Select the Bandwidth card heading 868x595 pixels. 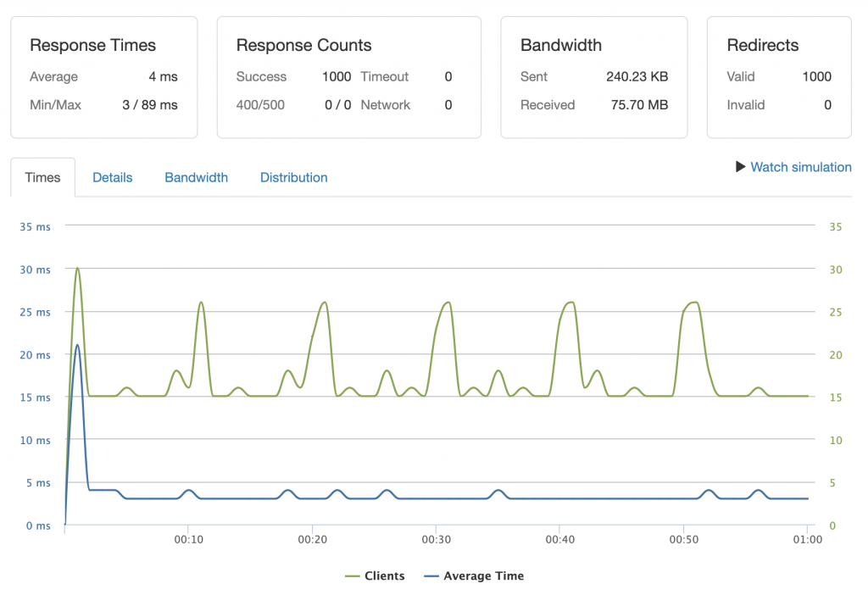(x=561, y=46)
